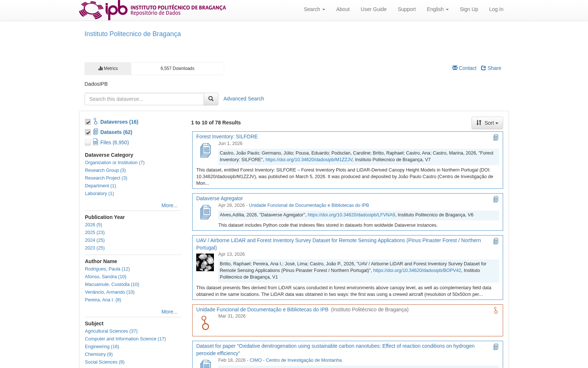The width and height of the screenshot is (588, 368).
Task: Filter by subject Engineering (16)
Action: 102,347
